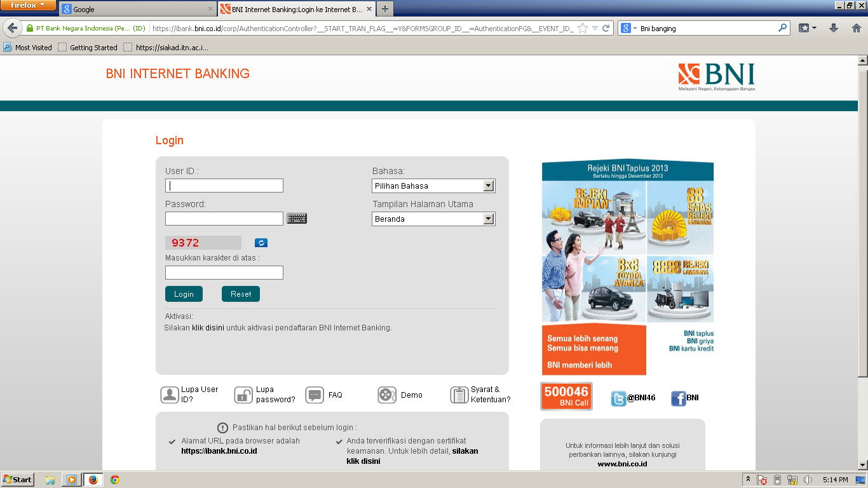868x488 pixels.
Task: Open the siakad.itn.ac.i bookmark
Action: [x=166, y=48]
